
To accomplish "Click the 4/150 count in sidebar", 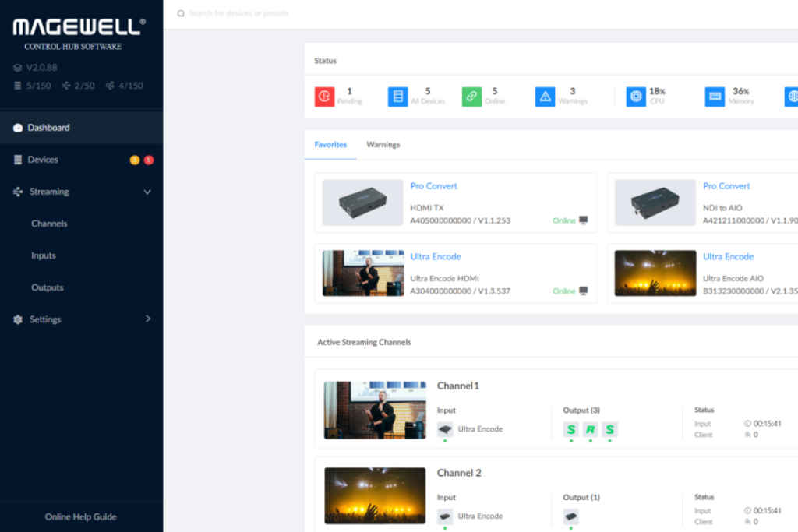I will (131, 86).
